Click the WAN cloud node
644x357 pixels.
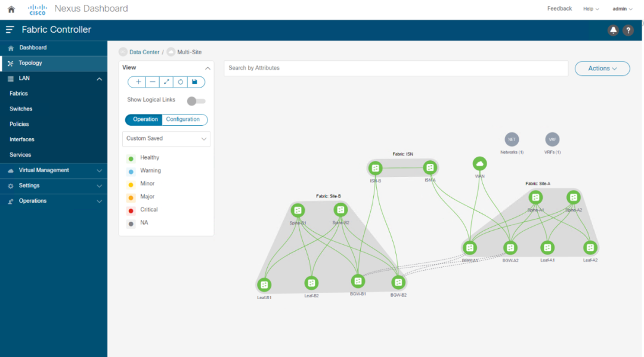pyautogui.click(x=479, y=164)
